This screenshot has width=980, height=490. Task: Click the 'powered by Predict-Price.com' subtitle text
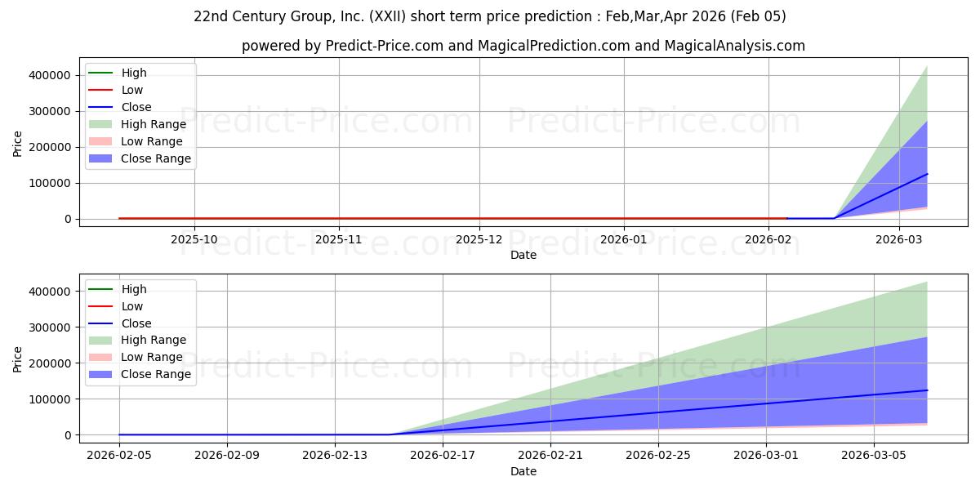pos(523,46)
